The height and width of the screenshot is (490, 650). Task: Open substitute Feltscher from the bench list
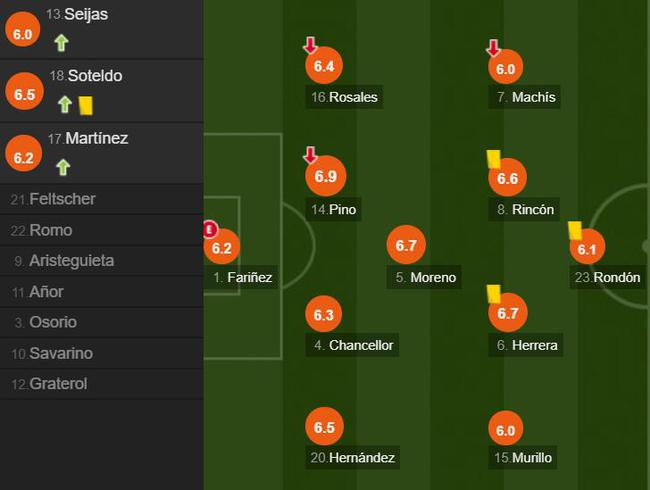[62, 199]
